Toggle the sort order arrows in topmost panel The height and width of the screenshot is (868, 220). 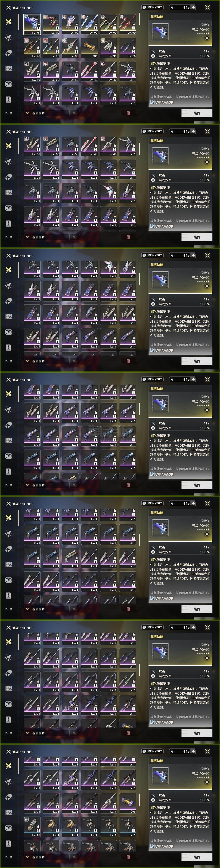coord(75,113)
